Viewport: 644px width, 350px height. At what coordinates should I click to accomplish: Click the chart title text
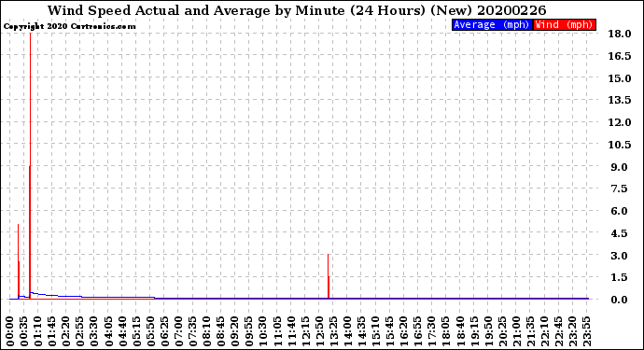click(297, 10)
